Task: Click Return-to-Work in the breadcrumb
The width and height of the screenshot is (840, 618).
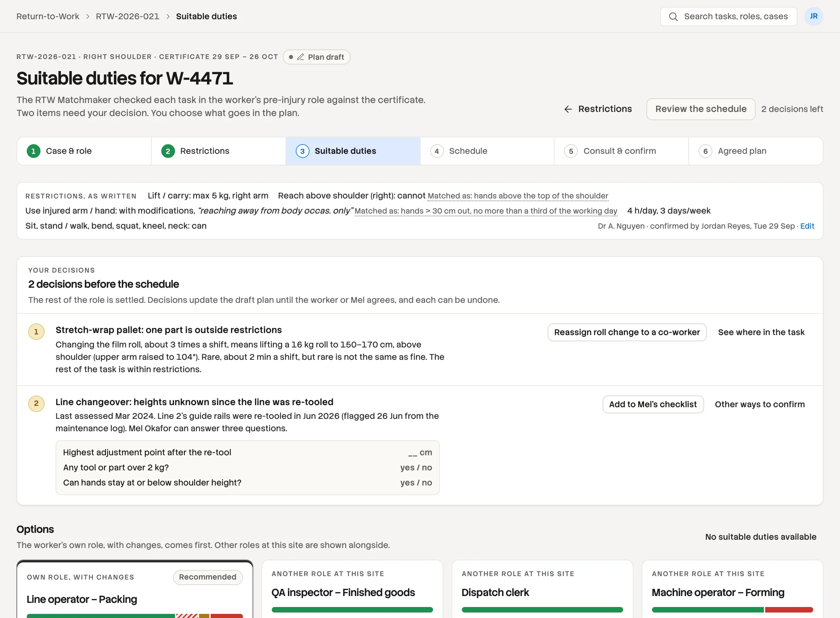Action: pyautogui.click(x=47, y=16)
